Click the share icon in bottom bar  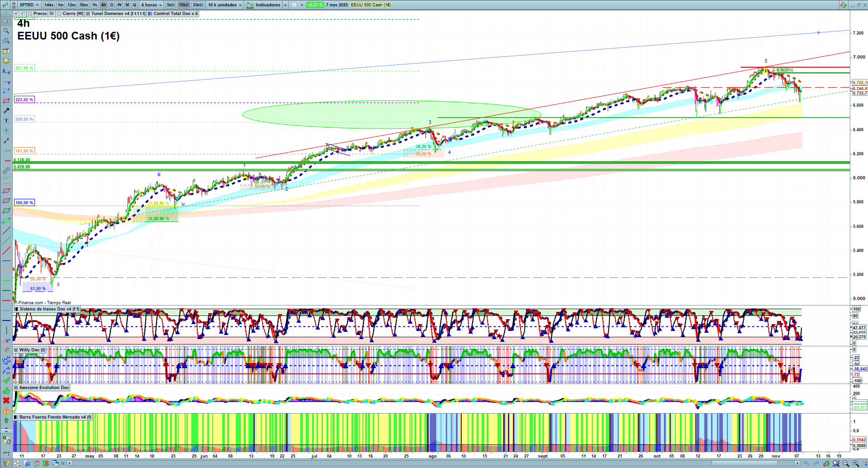[x=17, y=463]
